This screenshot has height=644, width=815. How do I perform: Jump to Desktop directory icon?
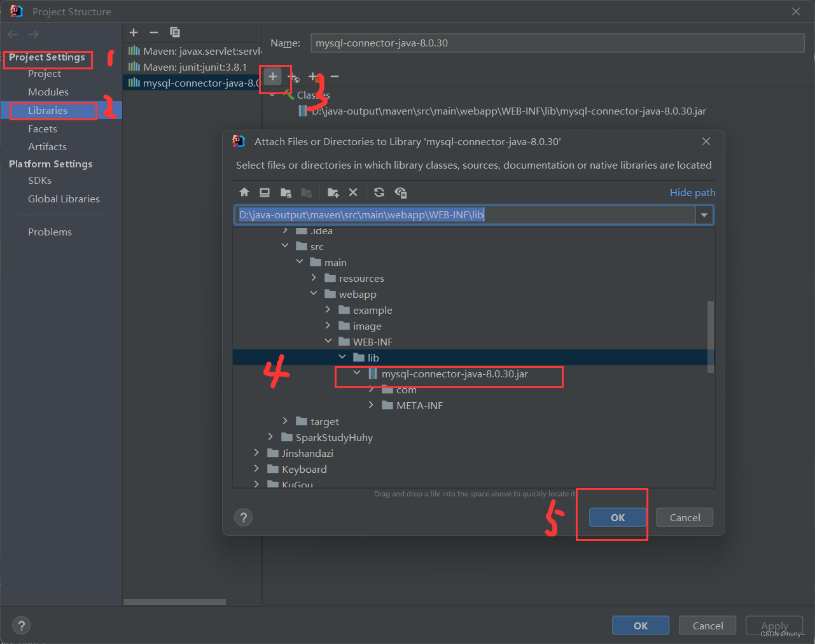coord(265,192)
